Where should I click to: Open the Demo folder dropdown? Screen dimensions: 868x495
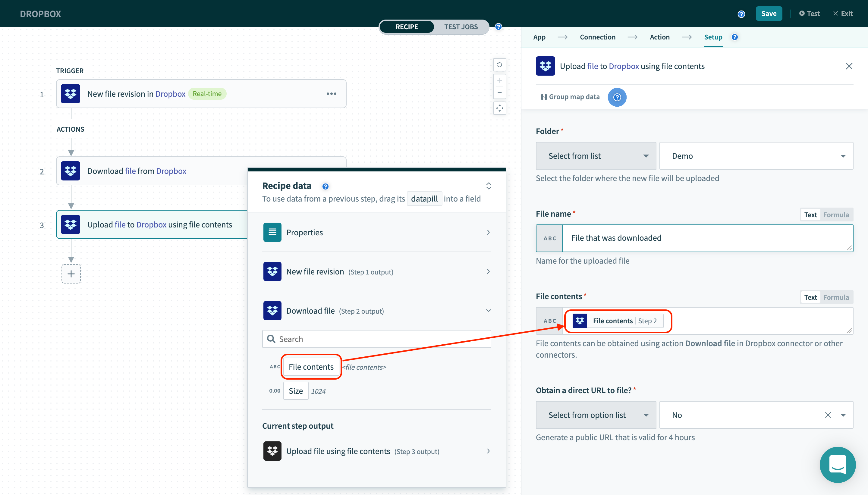point(756,155)
